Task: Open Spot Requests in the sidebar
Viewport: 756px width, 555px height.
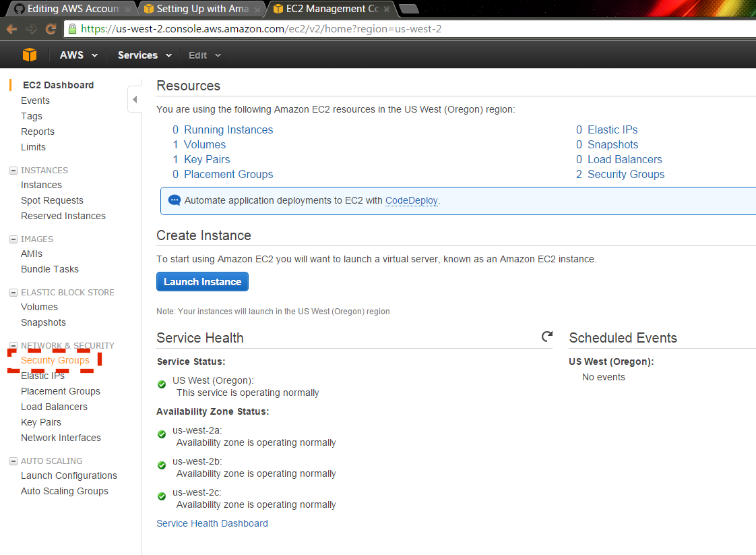Action: (52, 200)
